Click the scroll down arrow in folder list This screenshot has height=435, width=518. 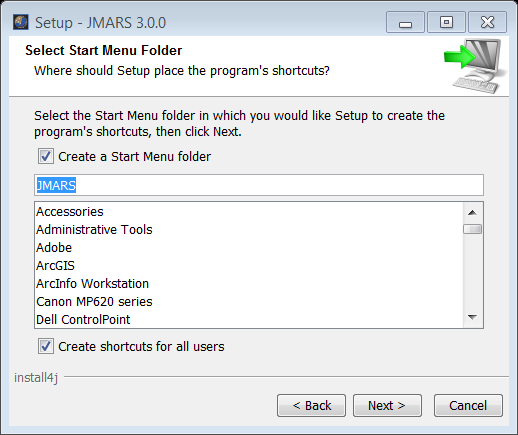coord(472,317)
